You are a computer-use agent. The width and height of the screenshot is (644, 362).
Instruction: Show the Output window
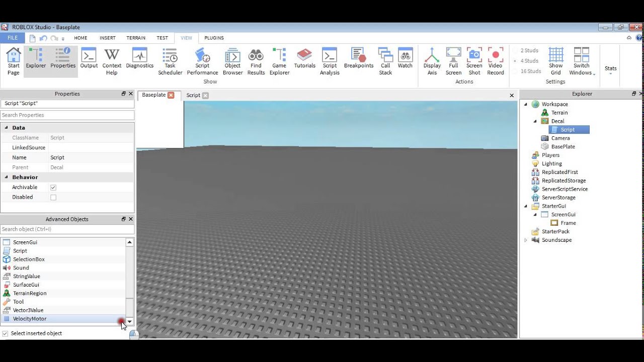click(89, 58)
